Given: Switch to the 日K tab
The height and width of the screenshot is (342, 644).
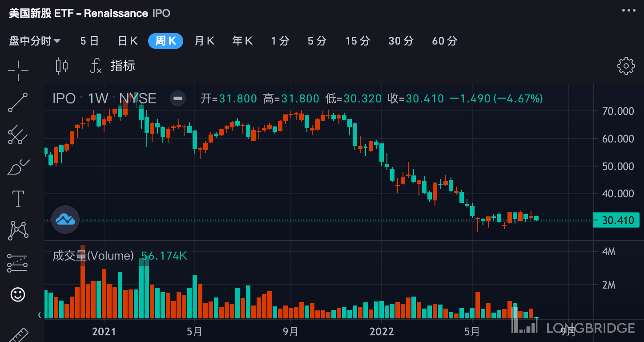Looking at the screenshot, I should coord(128,41).
